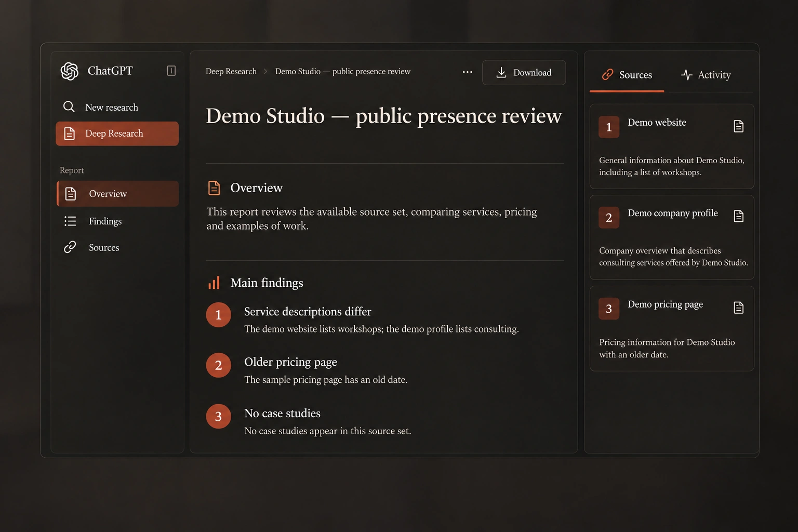Switch to the Activity tab

[706, 75]
